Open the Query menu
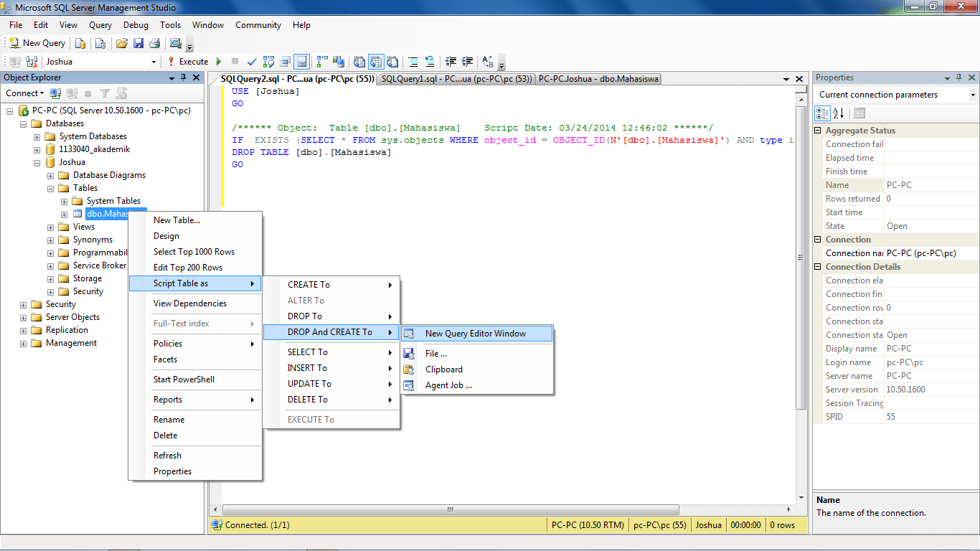The height and width of the screenshot is (551, 980). tap(100, 24)
